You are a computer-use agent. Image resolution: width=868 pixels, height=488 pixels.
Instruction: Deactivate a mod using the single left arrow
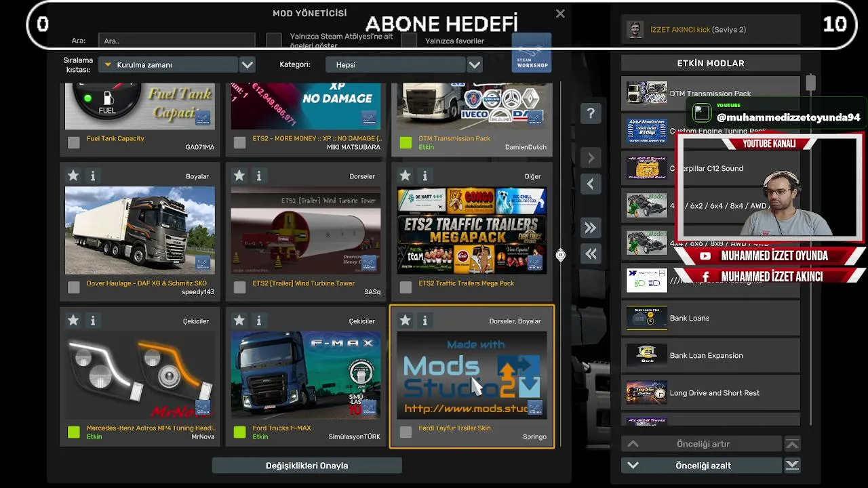coord(591,184)
